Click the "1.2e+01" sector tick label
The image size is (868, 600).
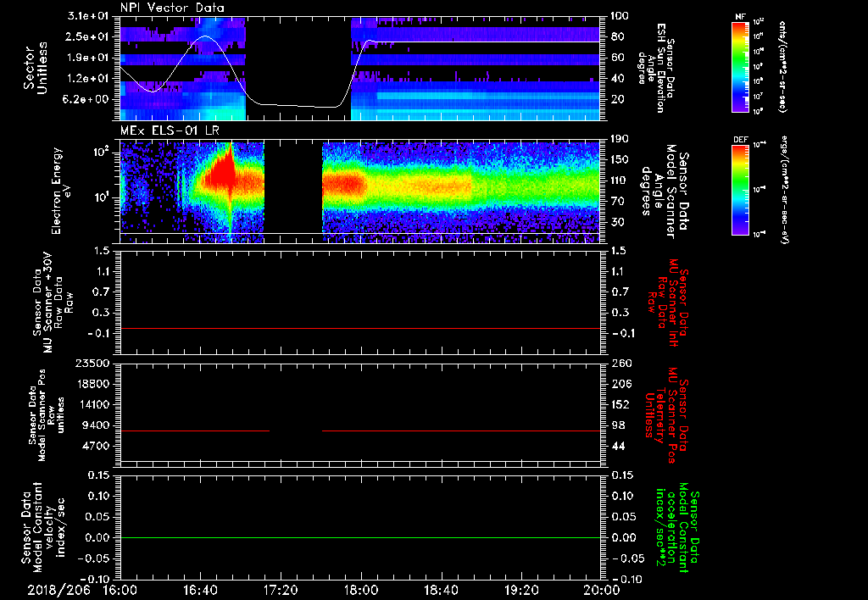[x=88, y=79]
